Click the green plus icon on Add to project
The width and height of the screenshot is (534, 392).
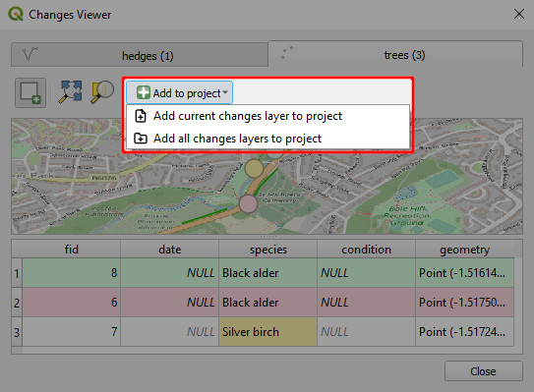click(x=143, y=92)
